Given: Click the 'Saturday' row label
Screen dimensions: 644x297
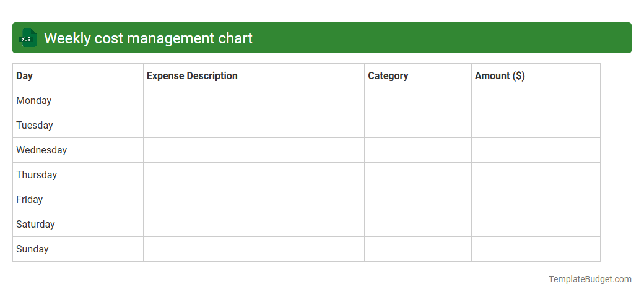Looking at the screenshot, I should point(35,225).
